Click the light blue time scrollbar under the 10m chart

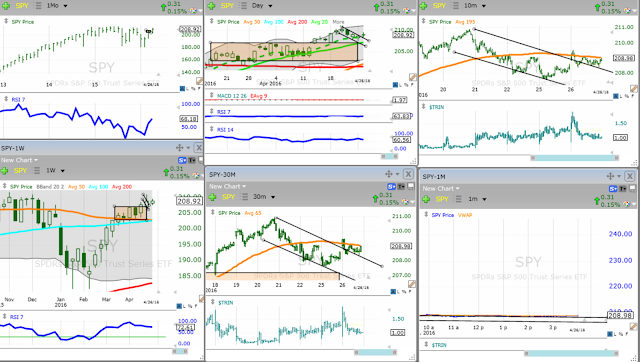click(x=574, y=158)
